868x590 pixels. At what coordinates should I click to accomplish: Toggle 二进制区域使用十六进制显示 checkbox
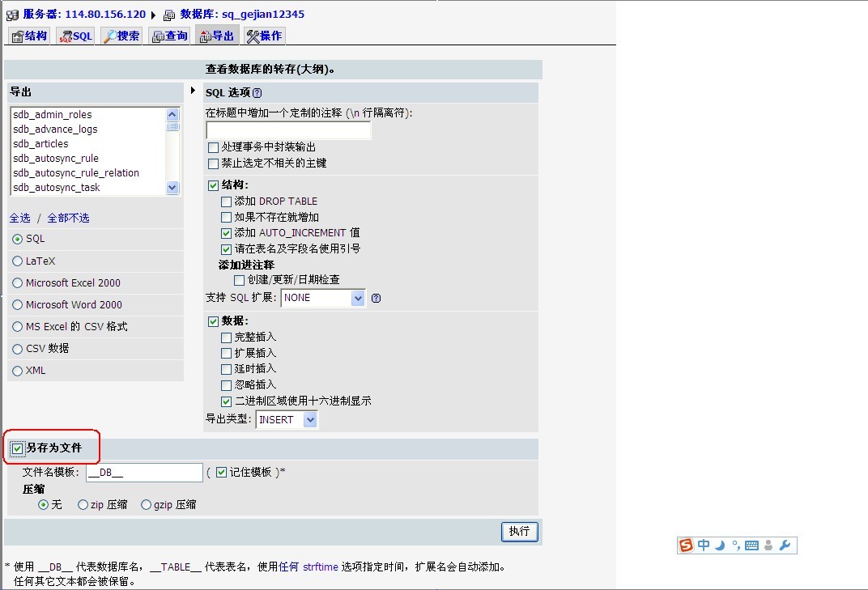click(x=226, y=401)
